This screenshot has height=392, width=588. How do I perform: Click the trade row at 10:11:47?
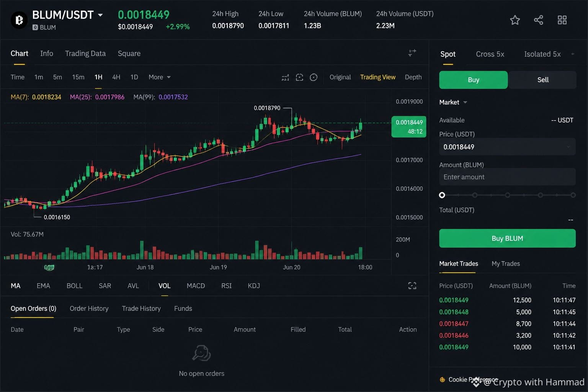coord(507,300)
